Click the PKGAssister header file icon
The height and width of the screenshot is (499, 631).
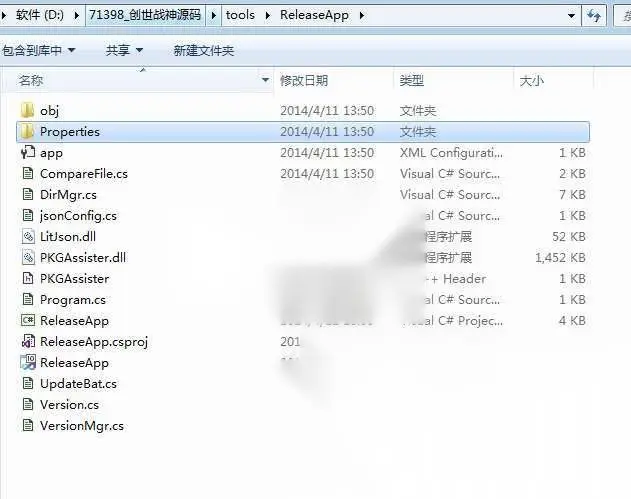click(28, 278)
